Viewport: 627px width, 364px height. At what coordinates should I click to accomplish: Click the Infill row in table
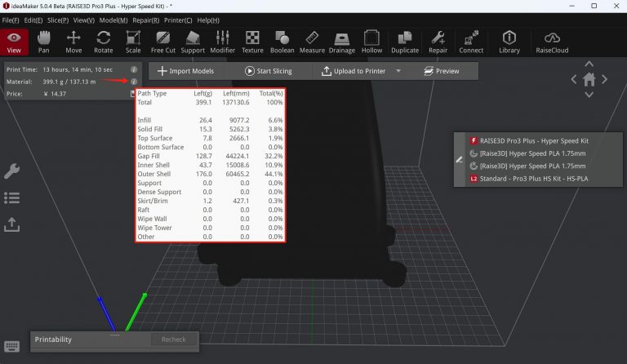[x=210, y=120]
